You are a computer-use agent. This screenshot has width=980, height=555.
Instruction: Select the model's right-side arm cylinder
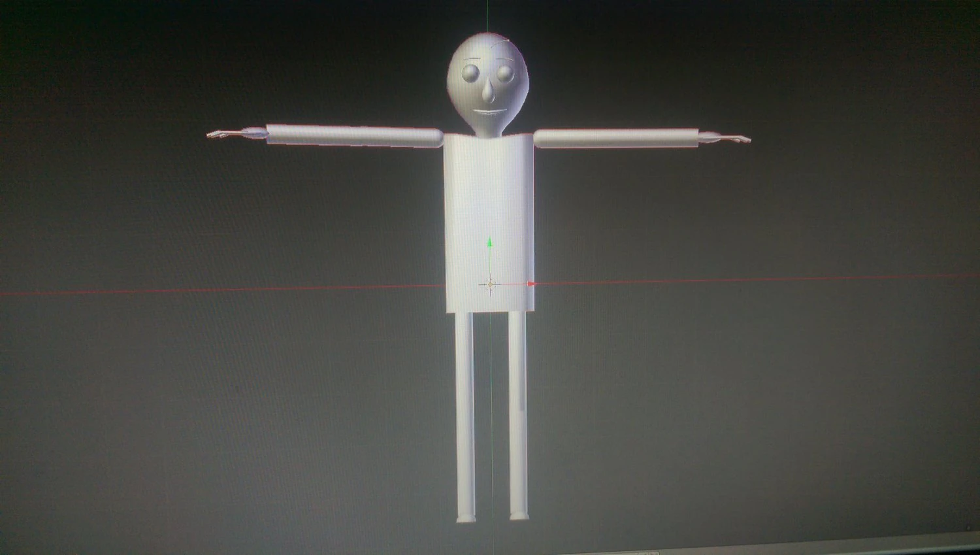617,138
